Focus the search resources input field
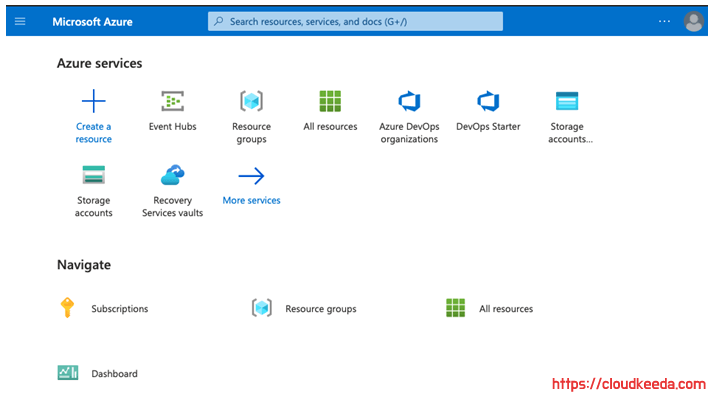Image resolution: width=716 pixels, height=399 pixels. pos(355,21)
